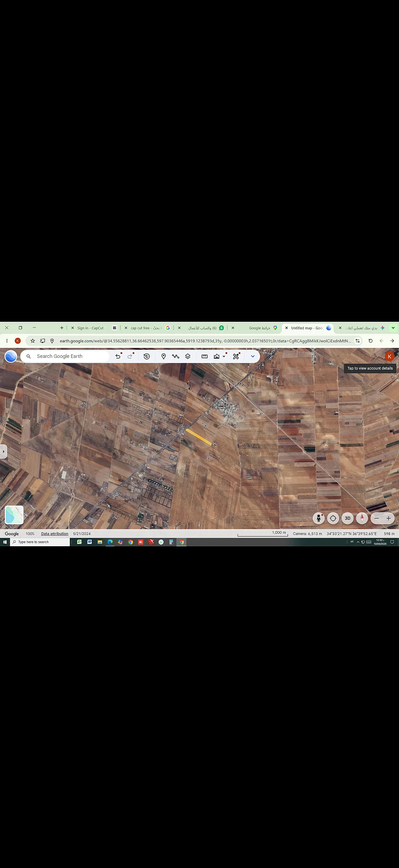
Task: Open the Chrome profile K avatar
Action: [18, 341]
